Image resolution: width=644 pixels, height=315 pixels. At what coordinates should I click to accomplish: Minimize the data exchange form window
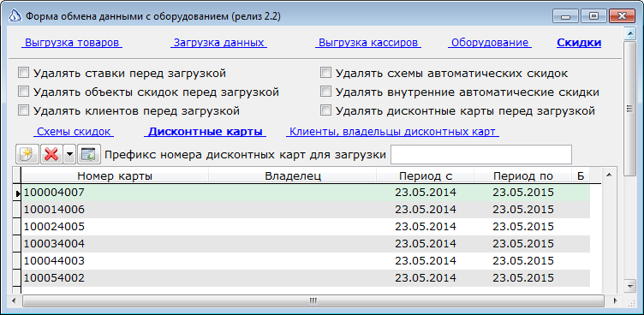click(566, 16)
